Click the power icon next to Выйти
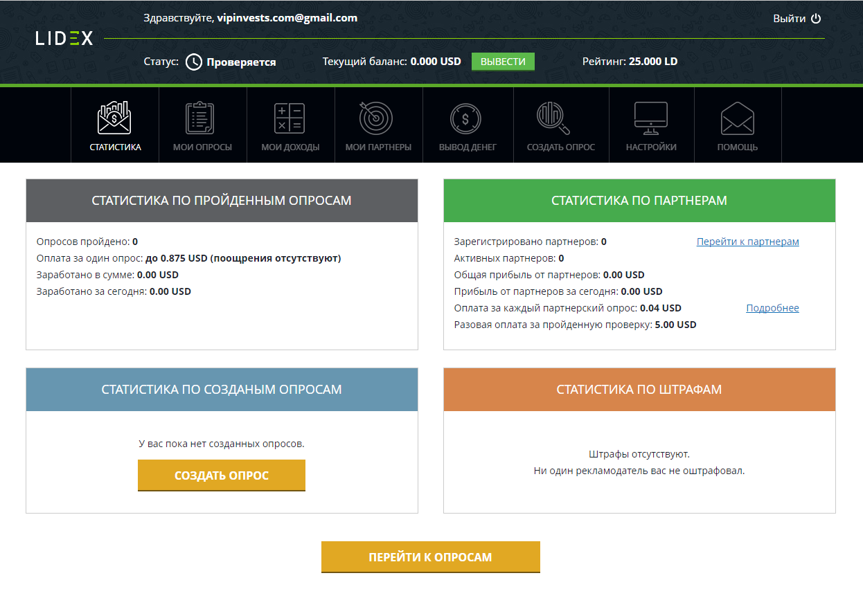Viewport: 863px width, 616px height. click(x=816, y=19)
